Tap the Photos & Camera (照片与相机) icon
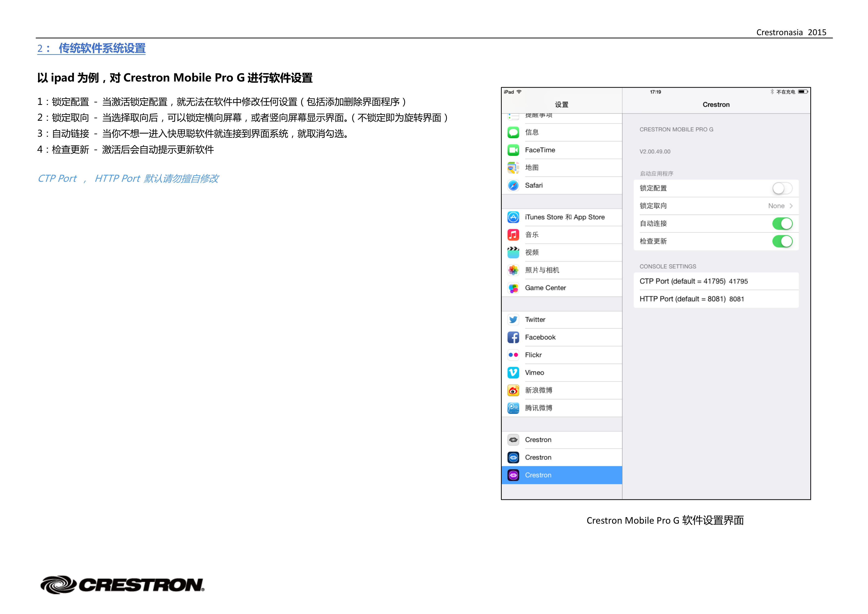 pyautogui.click(x=513, y=270)
